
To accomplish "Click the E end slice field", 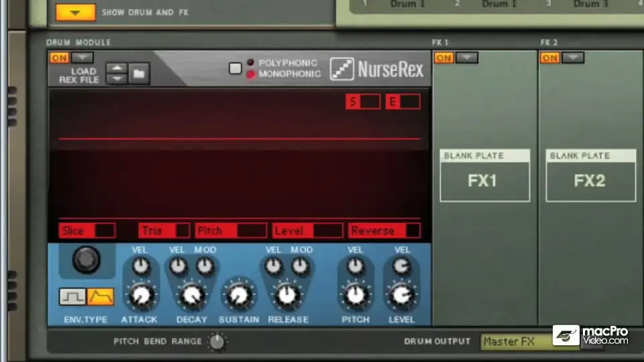I will coord(403,102).
